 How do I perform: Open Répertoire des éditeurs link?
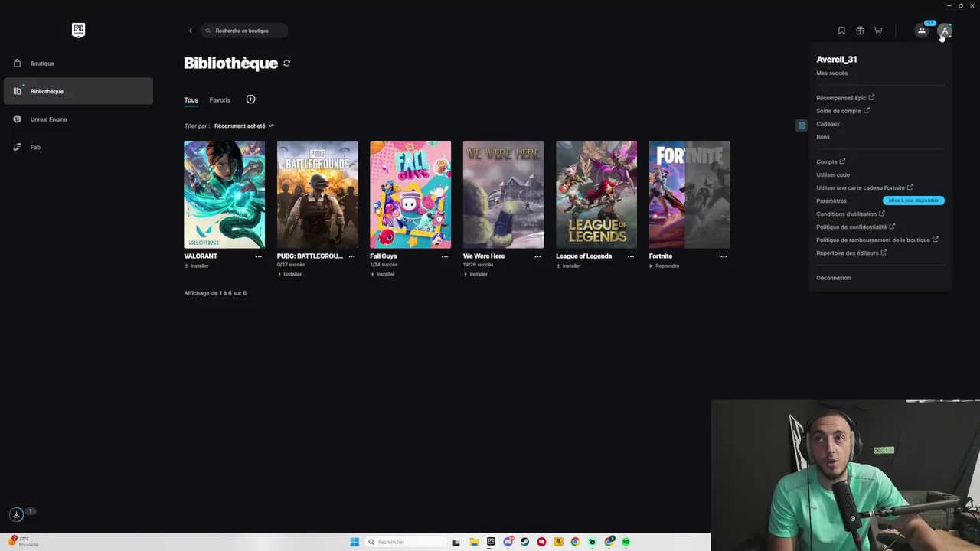(851, 253)
